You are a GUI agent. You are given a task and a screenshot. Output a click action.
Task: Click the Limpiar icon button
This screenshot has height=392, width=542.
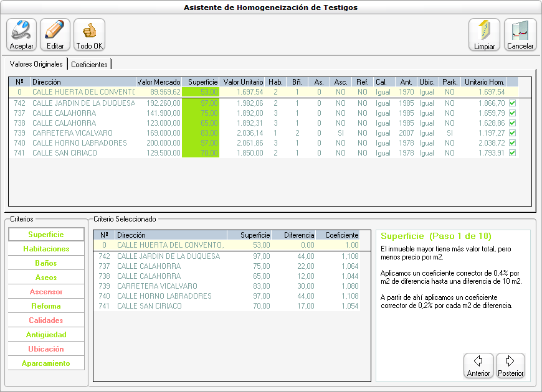[x=484, y=34]
